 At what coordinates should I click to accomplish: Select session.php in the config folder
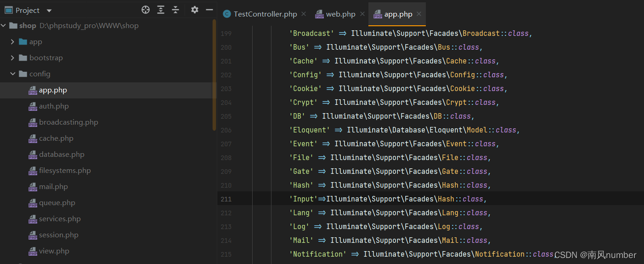[x=59, y=235]
